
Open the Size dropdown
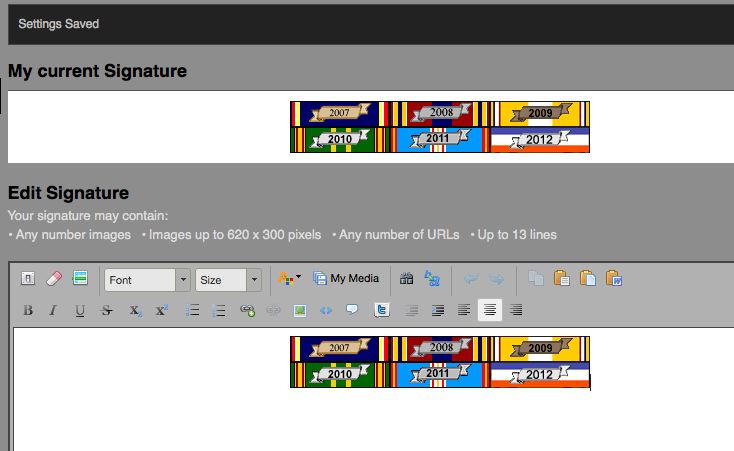(228, 280)
